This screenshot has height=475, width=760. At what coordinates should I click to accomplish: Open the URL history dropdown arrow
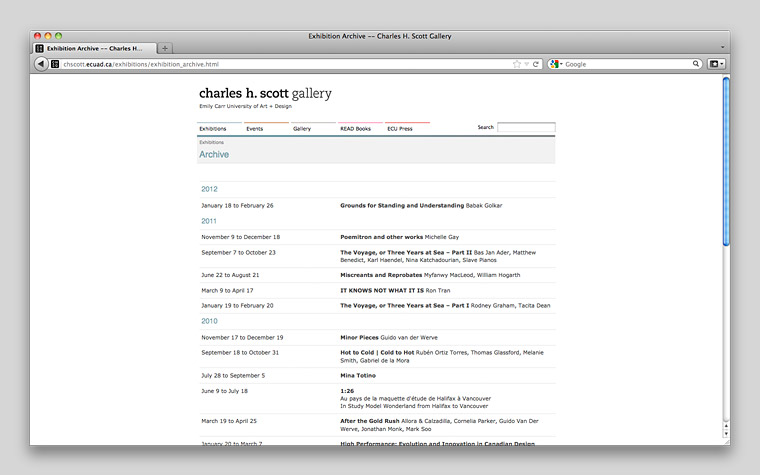pos(527,64)
